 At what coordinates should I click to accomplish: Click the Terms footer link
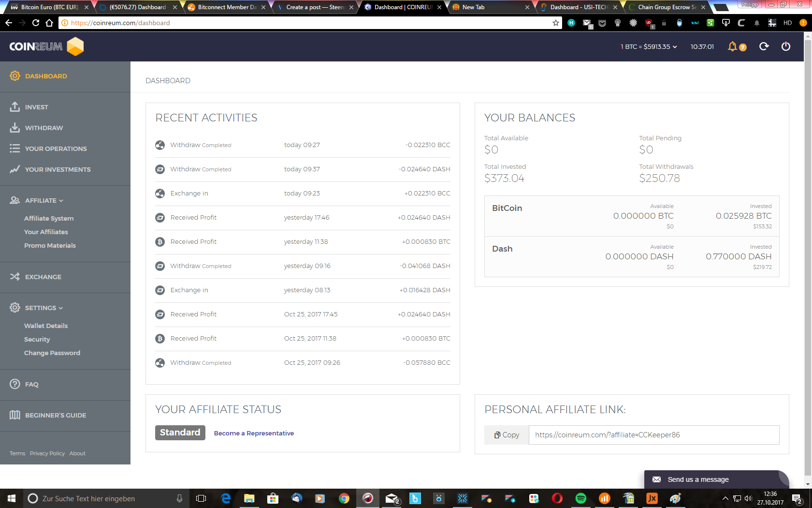coord(17,453)
